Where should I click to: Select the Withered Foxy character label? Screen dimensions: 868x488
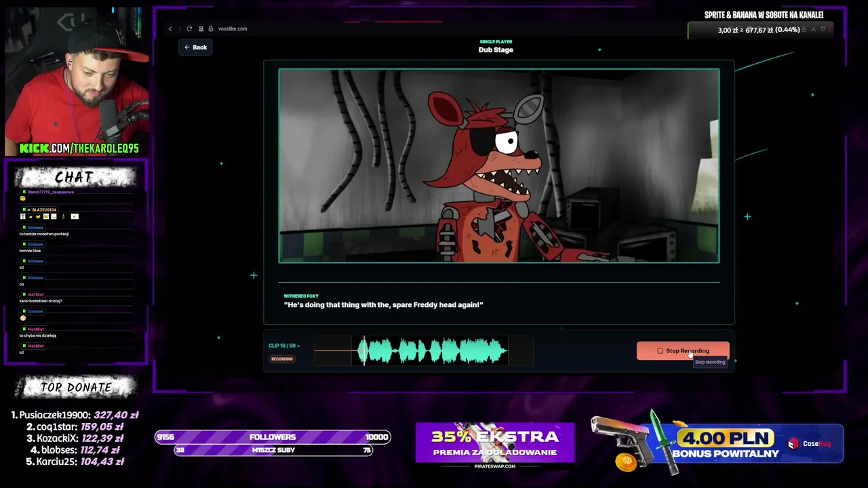click(x=301, y=296)
